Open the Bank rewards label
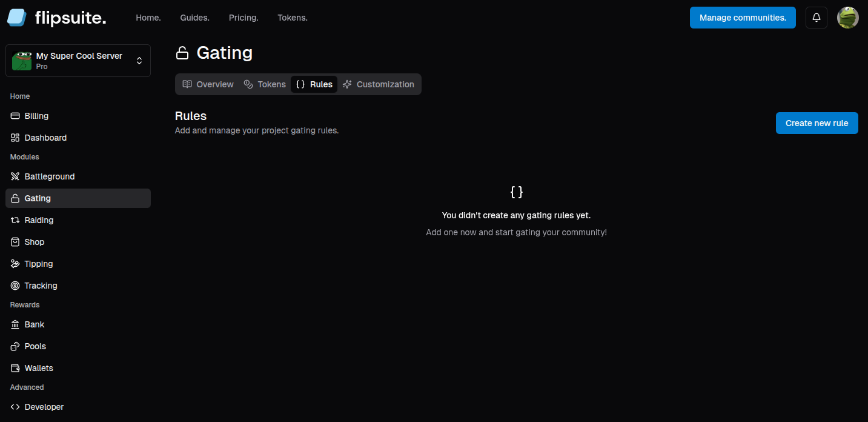868x422 pixels. tap(35, 324)
